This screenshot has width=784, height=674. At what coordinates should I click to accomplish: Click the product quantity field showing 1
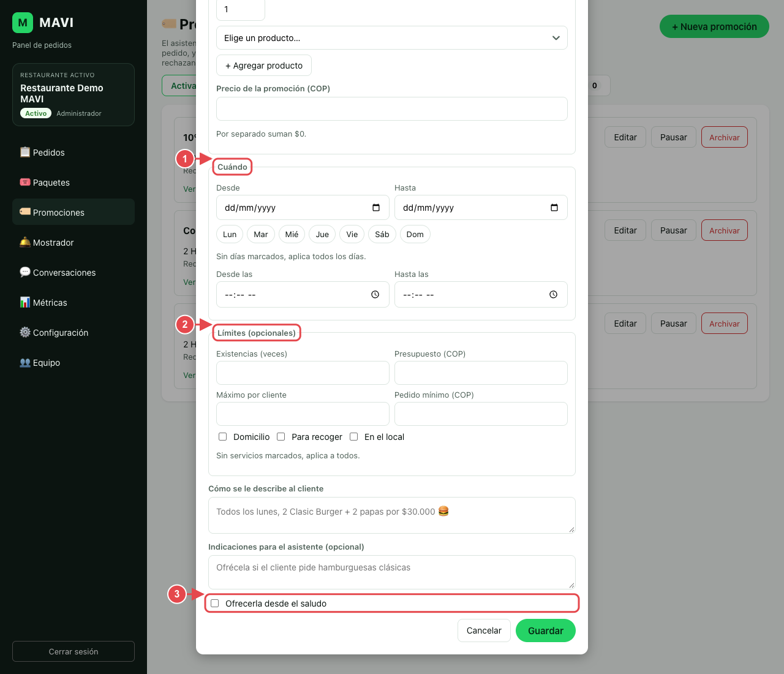pyautogui.click(x=241, y=9)
